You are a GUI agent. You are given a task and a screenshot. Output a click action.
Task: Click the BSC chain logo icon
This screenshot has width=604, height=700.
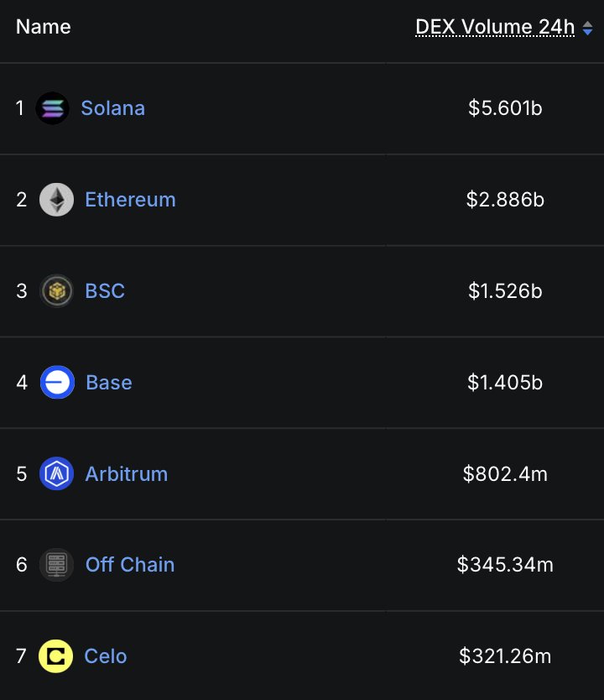point(56,291)
